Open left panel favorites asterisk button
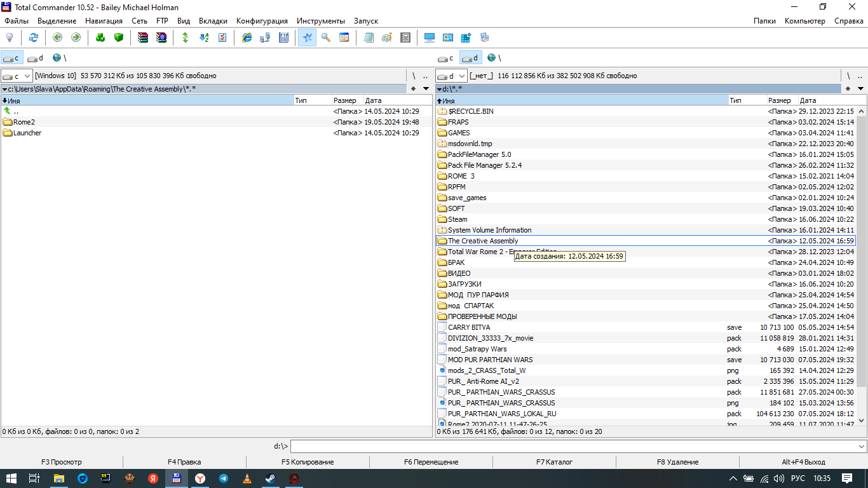868x488 pixels. [x=413, y=89]
